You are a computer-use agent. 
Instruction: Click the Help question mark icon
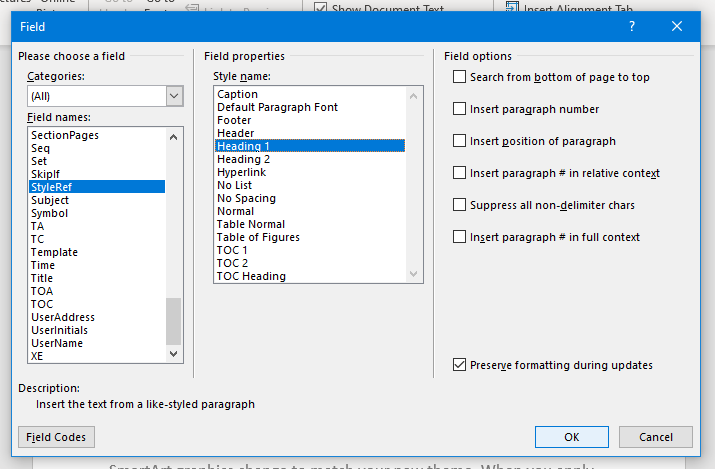pyautogui.click(x=632, y=27)
